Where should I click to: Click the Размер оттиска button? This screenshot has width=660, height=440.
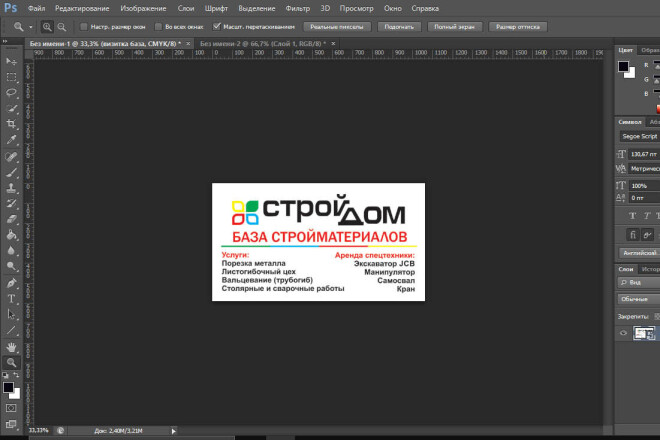click(518, 27)
